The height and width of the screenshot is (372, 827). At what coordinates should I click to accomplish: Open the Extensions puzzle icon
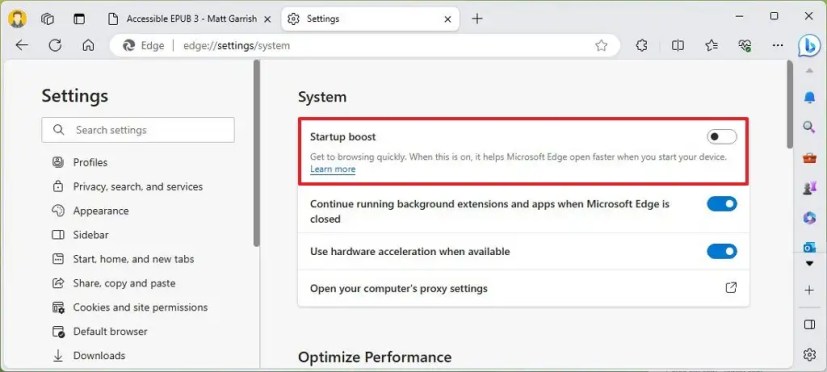click(x=641, y=46)
